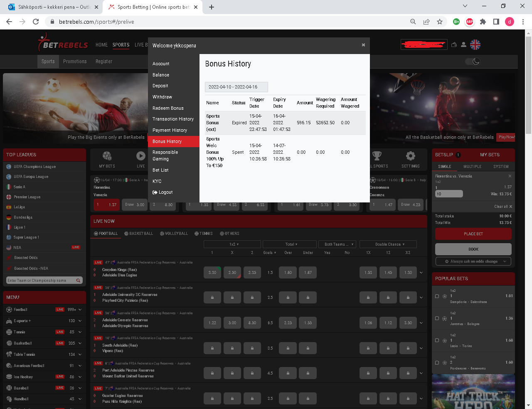The width and height of the screenshot is (532, 409).
Task: Expand the Football menu category
Action: pos(80,310)
